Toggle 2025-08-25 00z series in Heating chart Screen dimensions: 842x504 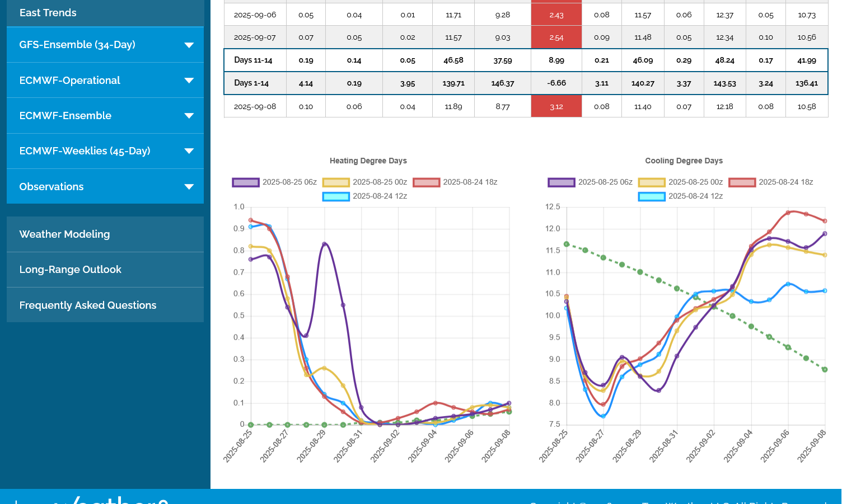(x=380, y=182)
